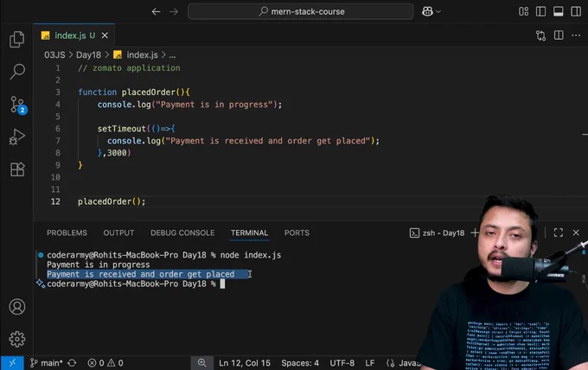Click the index.js breadcrumb

tap(142, 55)
